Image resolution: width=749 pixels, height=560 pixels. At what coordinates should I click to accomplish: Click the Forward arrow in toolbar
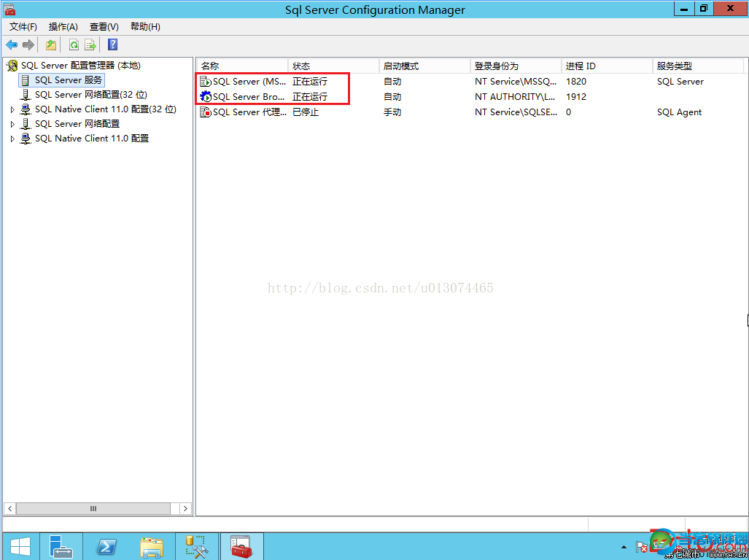pos(28,45)
